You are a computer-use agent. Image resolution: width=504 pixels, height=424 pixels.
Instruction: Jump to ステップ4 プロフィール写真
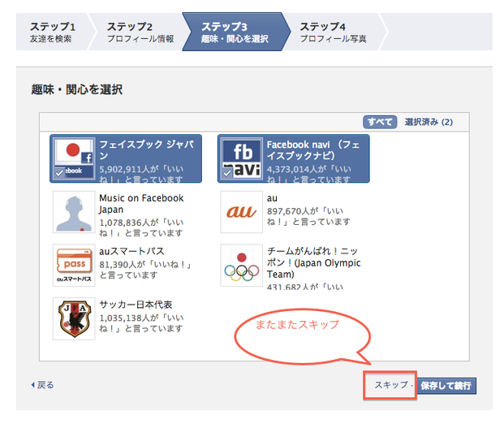coord(334,32)
